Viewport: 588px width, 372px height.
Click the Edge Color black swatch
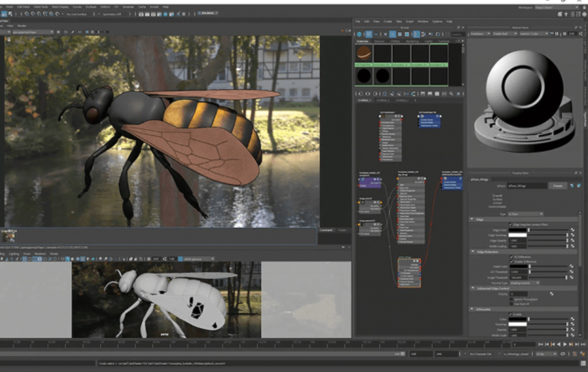point(517,230)
